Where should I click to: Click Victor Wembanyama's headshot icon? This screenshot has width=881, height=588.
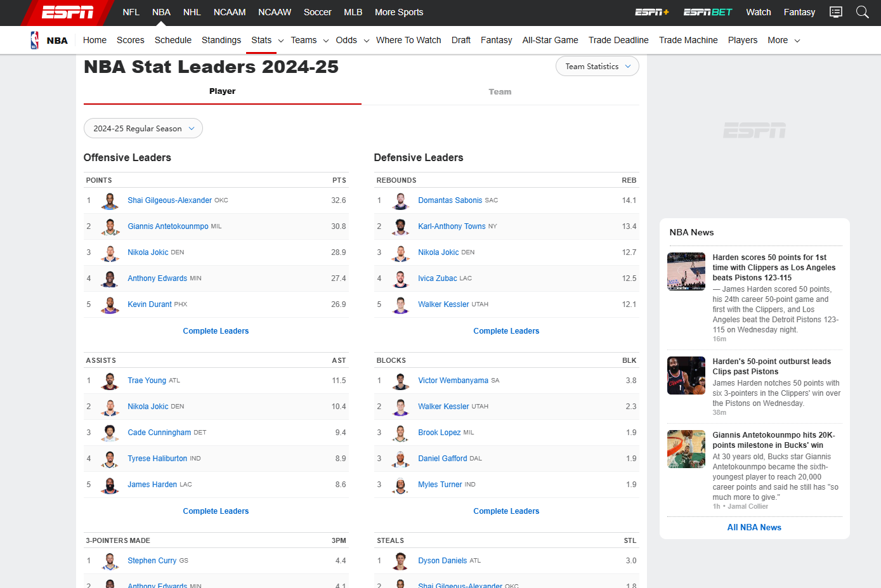[x=400, y=381]
